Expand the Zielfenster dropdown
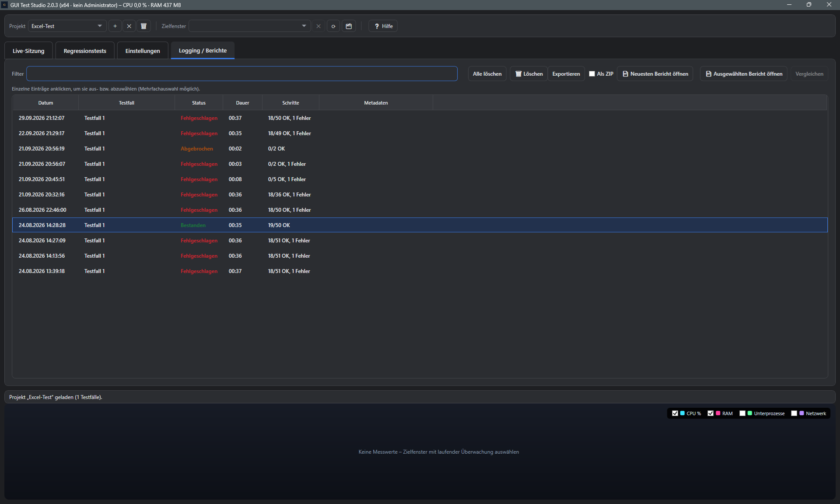This screenshot has width=840, height=504. (x=250, y=26)
